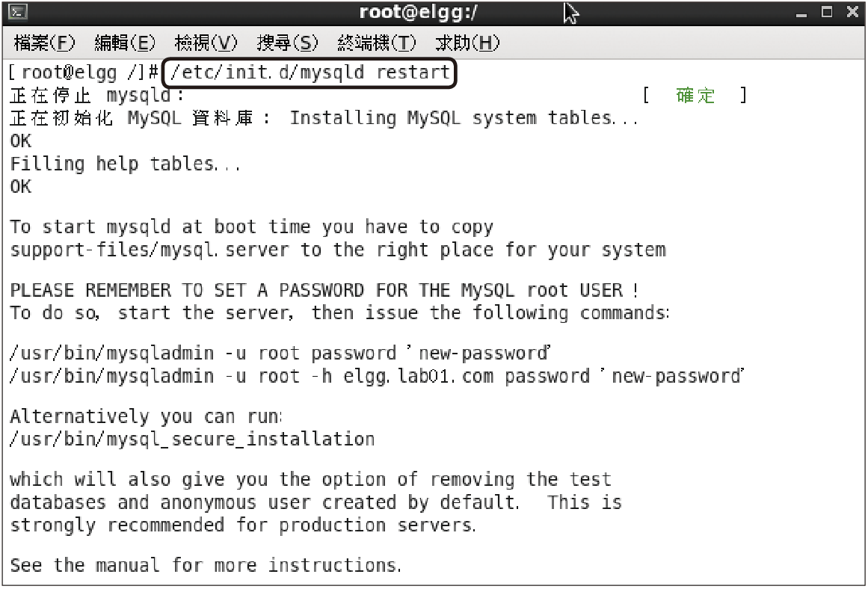
Task: Click the highlighted mysqld restart command
Action: [x=310, y=73]
